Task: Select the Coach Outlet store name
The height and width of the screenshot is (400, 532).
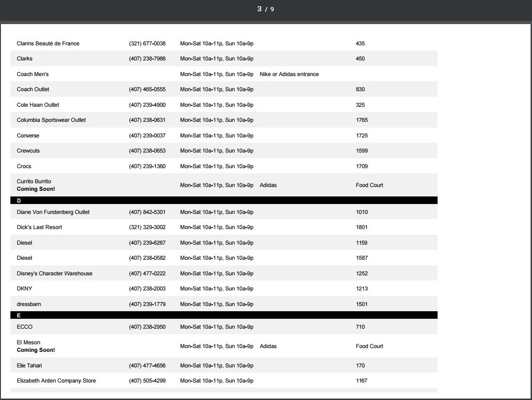Action: pyautogui.click(x=33, y=89)
